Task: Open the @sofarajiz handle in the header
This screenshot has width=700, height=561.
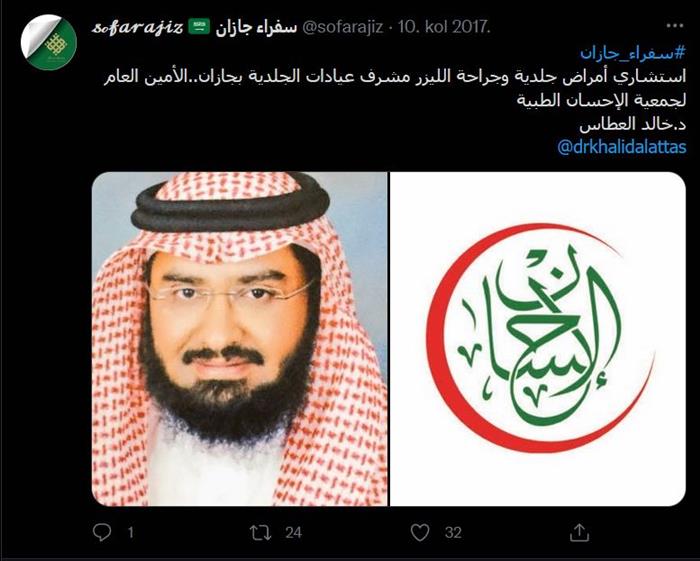Action: tap(343, 27)
